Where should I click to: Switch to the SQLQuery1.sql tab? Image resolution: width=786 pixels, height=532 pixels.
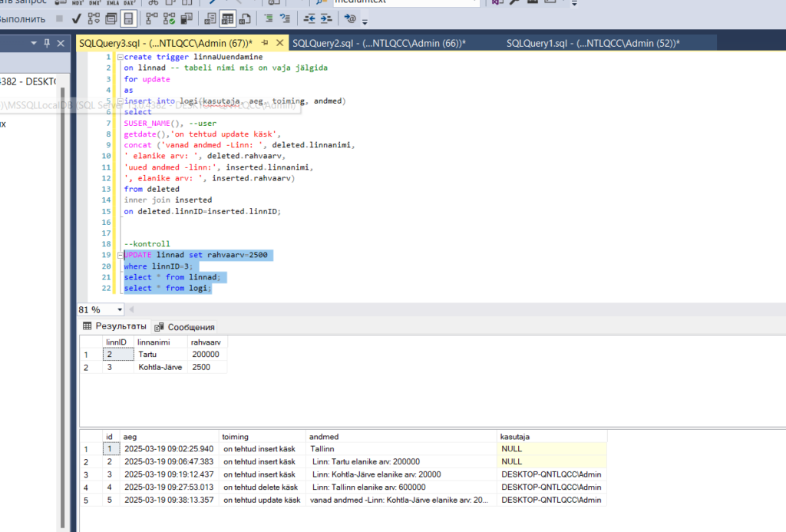(x=593, y=43)
